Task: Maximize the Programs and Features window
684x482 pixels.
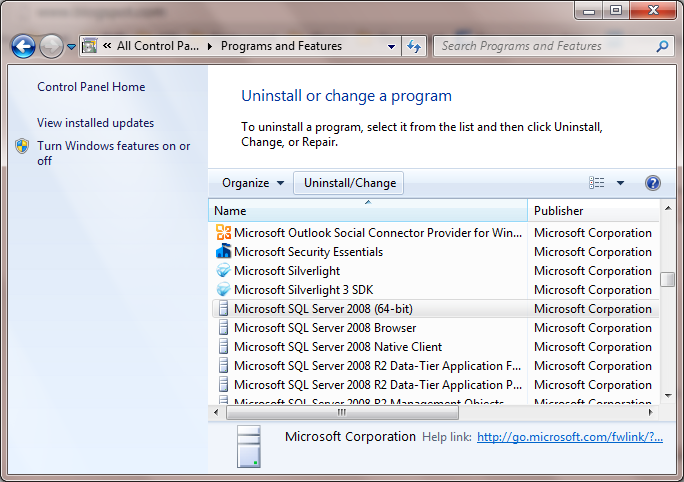Action: (616, 10)
